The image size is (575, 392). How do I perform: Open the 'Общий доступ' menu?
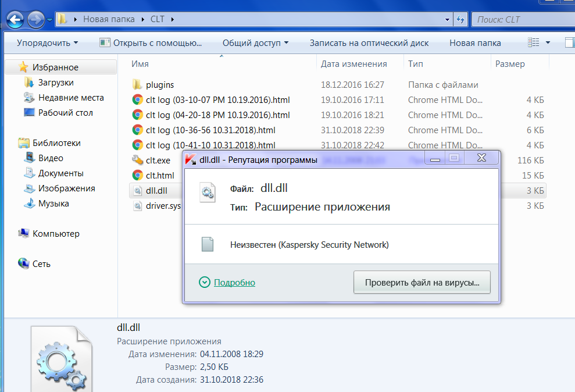pos(255,43)
